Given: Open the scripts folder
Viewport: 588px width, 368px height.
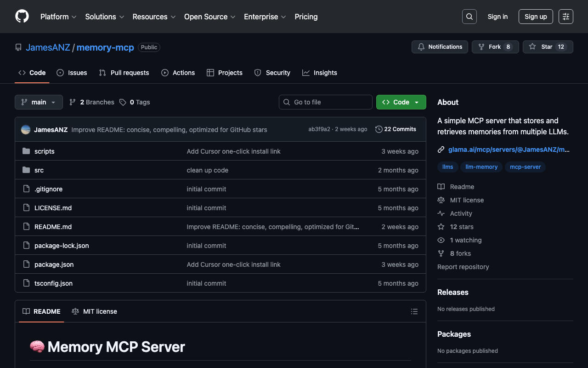Looking at the screenshot, I should click(x=45, y=151).
